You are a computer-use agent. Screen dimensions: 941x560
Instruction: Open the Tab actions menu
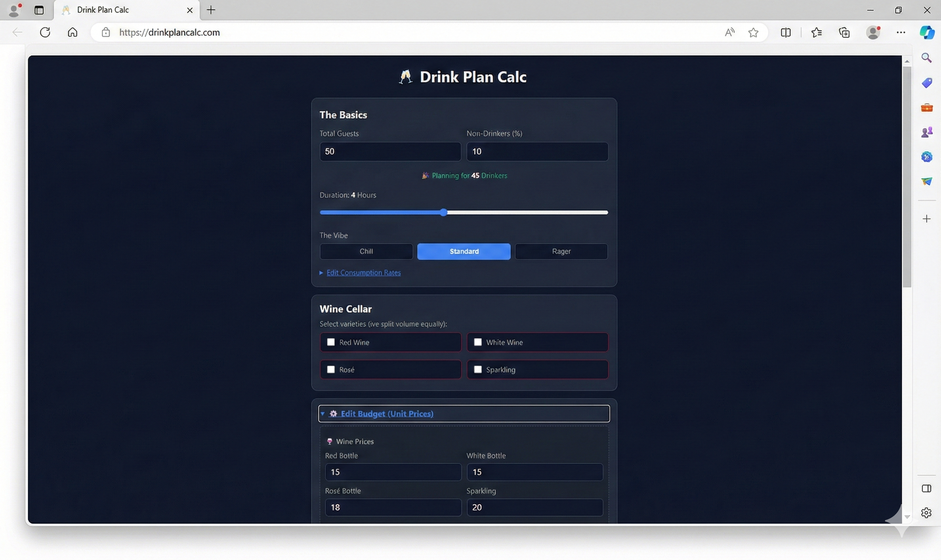39,10
